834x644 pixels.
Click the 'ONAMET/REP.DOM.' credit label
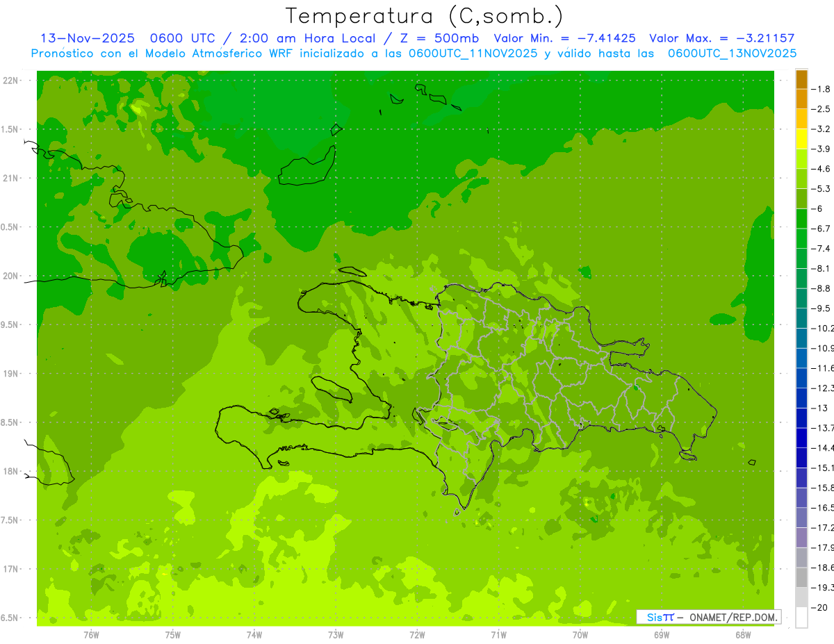[x=733, y=617]
